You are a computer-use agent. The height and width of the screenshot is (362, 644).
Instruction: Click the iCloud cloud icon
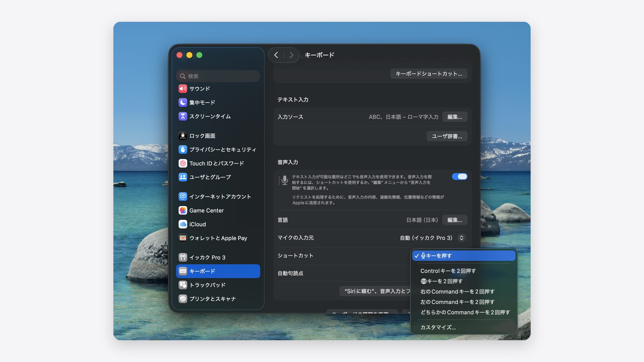click(183, 224)
